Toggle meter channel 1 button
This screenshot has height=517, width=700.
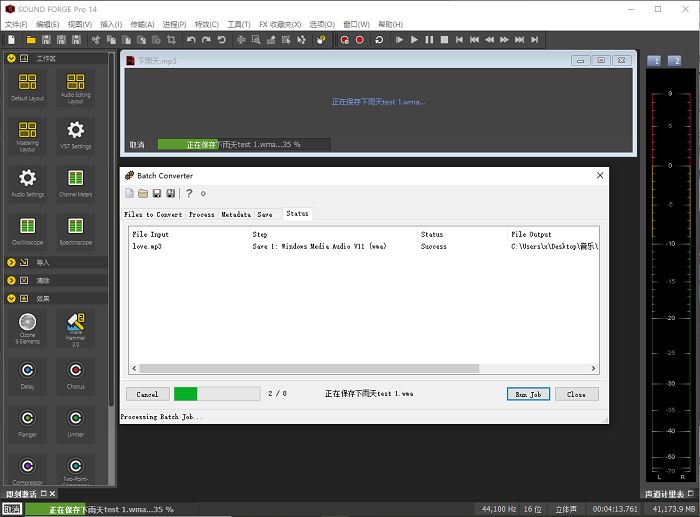click(654, 61)
